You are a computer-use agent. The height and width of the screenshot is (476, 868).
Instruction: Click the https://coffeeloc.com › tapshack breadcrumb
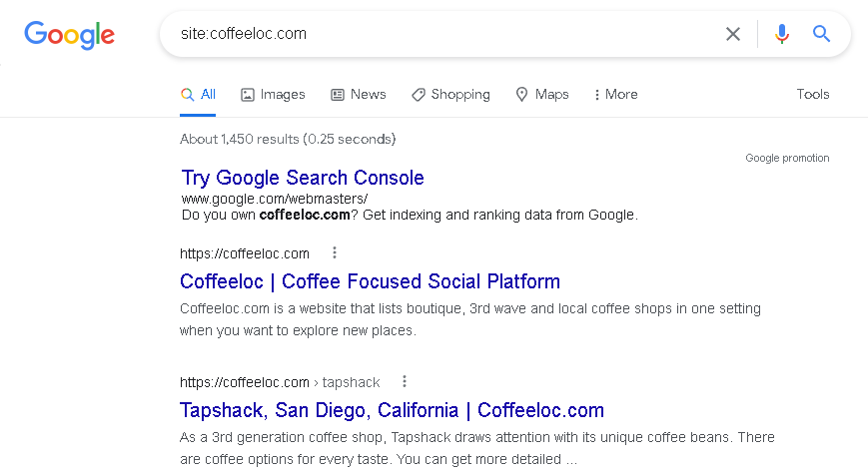point(280,382)
